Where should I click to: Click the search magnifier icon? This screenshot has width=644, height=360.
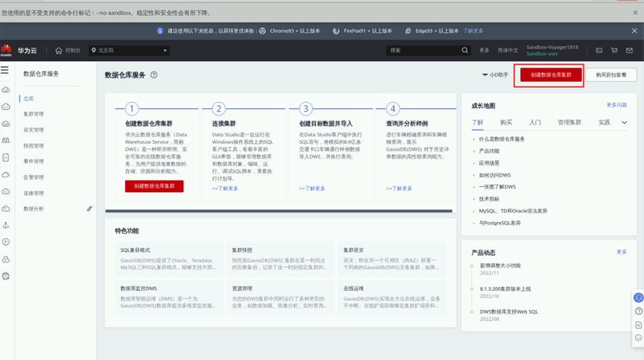coord(465,50)
